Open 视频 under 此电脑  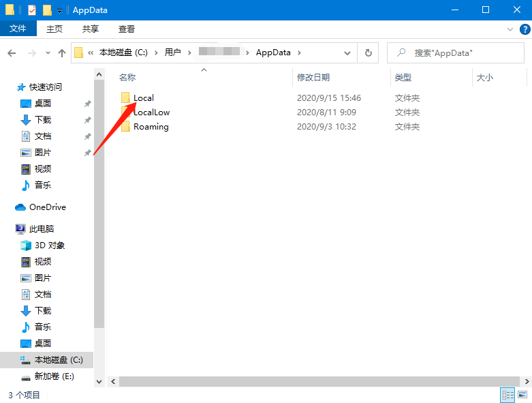tap(43, 261)
